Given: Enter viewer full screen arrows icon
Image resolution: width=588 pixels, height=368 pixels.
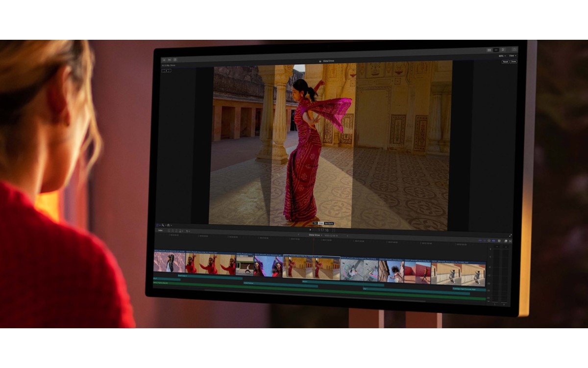Looking at the screenshot, I should 511,236.
